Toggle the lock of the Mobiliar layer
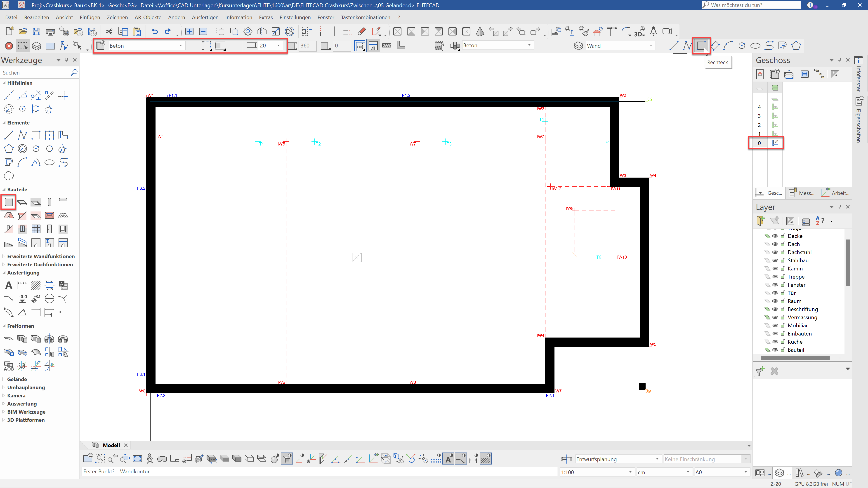 click(x=783, y=325)
